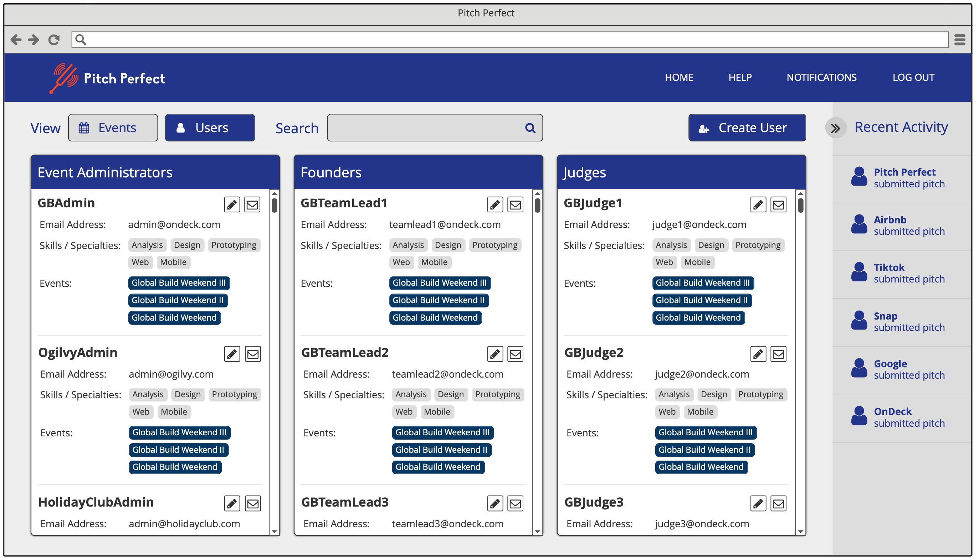Screen dimensions: 979x560
Task: Click the search magnifier icon
Action: tap(530, 128)
